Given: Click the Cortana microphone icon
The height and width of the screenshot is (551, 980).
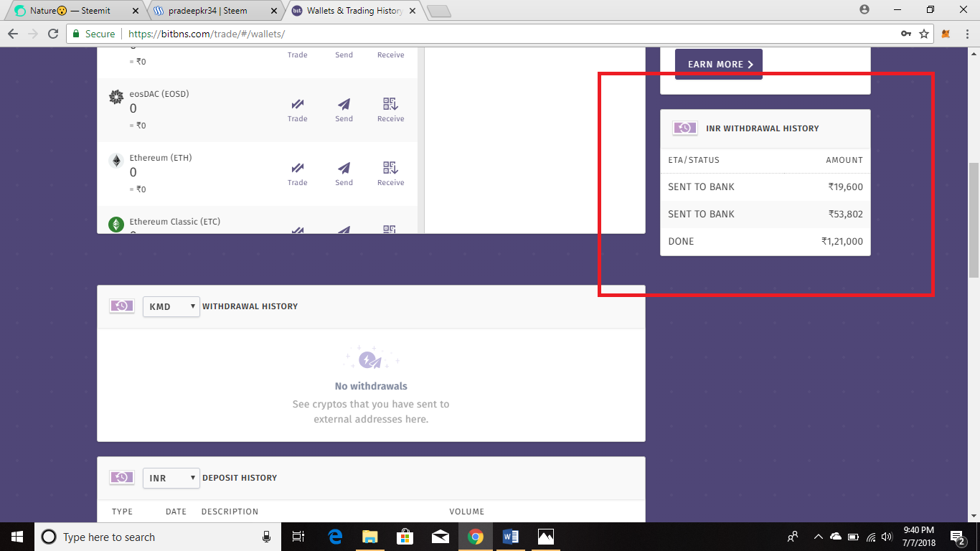Looking at the screenshot, I should click(267, 537).
